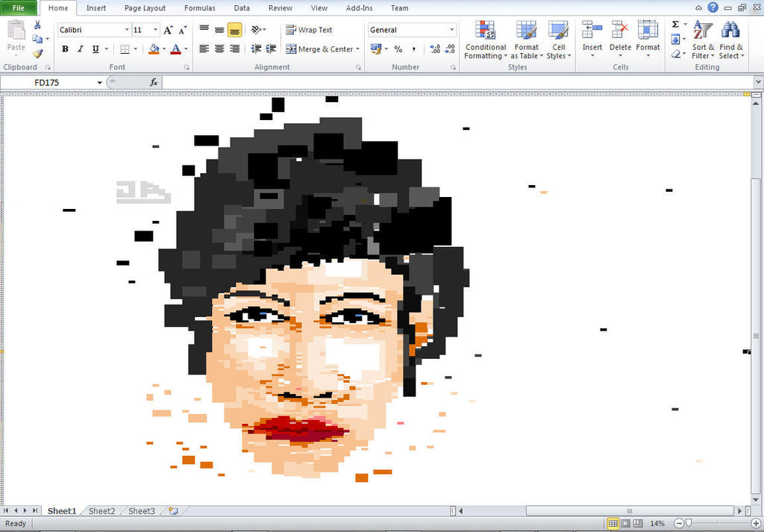
Task: Toggle bold formatting
Action: 65,48
